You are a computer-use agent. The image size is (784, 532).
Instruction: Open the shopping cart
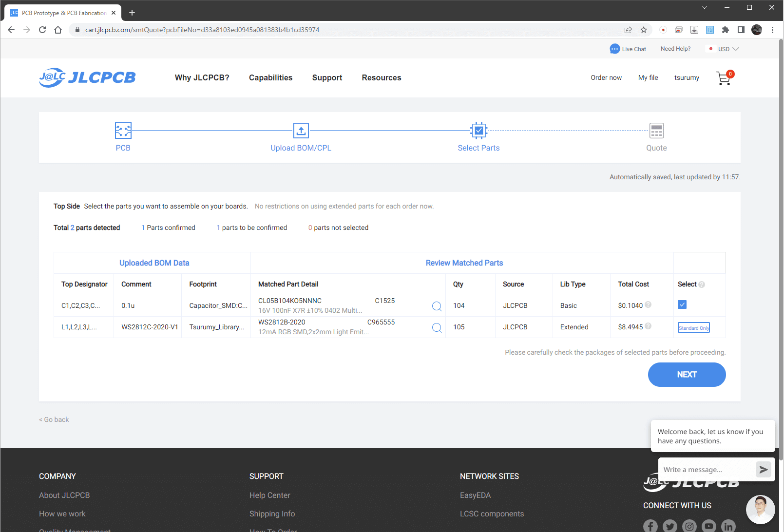tap(724, 78)
